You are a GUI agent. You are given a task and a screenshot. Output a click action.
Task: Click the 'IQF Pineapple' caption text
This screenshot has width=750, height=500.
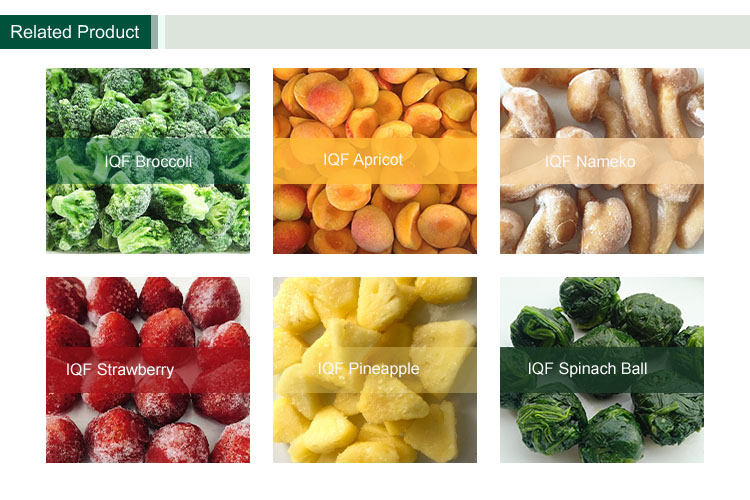point(368,368)
